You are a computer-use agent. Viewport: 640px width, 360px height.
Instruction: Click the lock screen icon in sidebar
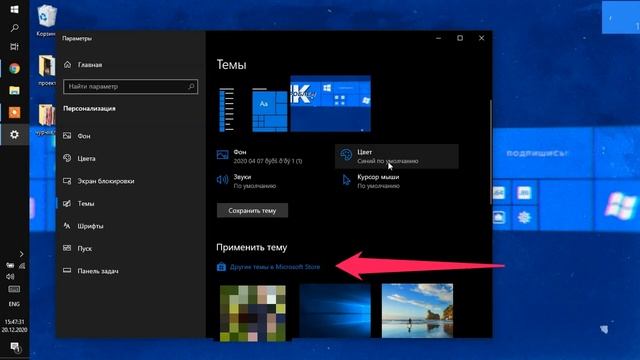(67, 180)
